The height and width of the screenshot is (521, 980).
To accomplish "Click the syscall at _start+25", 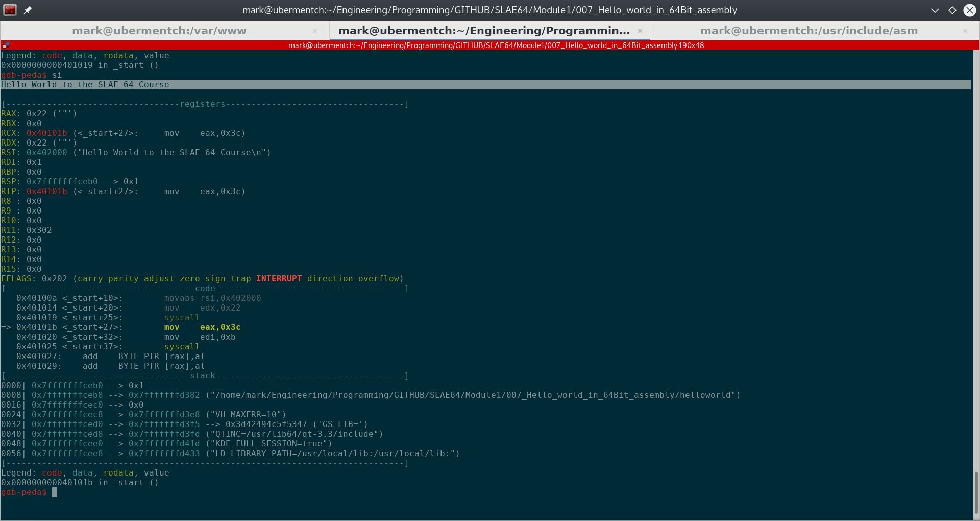I will coord(182,318).
